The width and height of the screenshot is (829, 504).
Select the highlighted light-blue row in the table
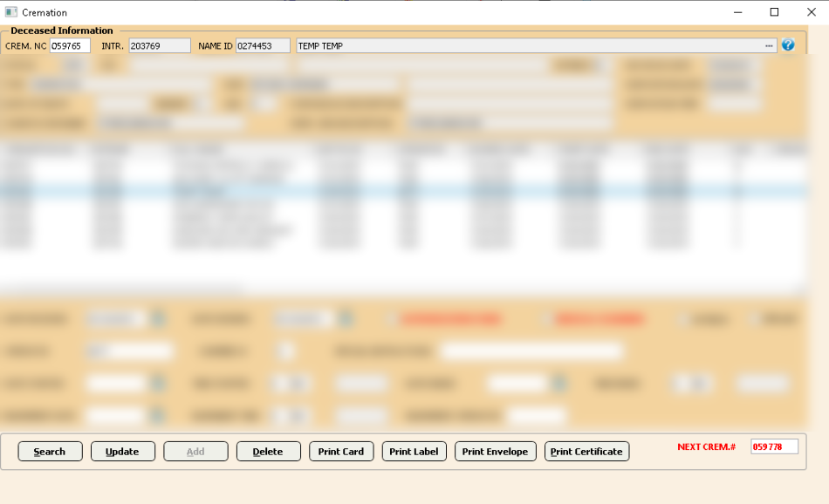pyautogui.click(x=401, y=189)
